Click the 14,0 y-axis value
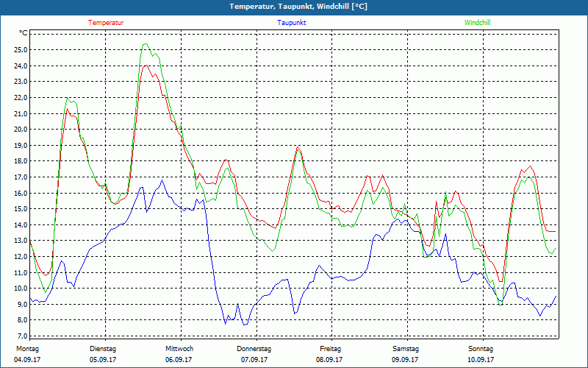 pos(21,224)
